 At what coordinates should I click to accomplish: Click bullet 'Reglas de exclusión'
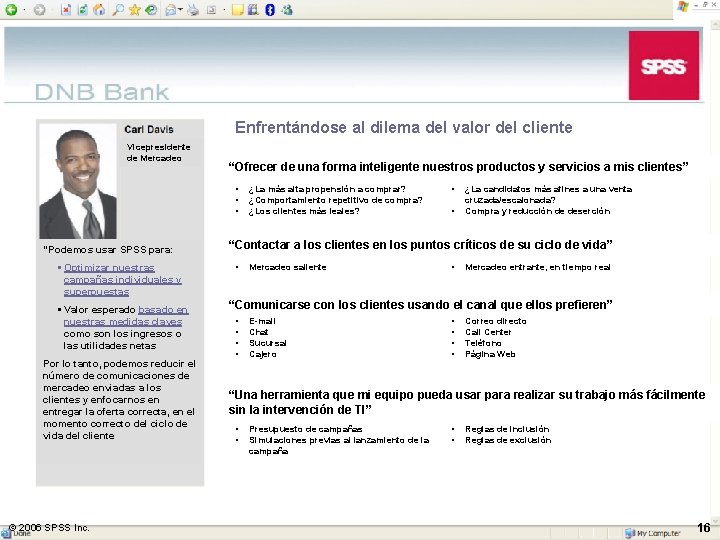tap(508, 440)
